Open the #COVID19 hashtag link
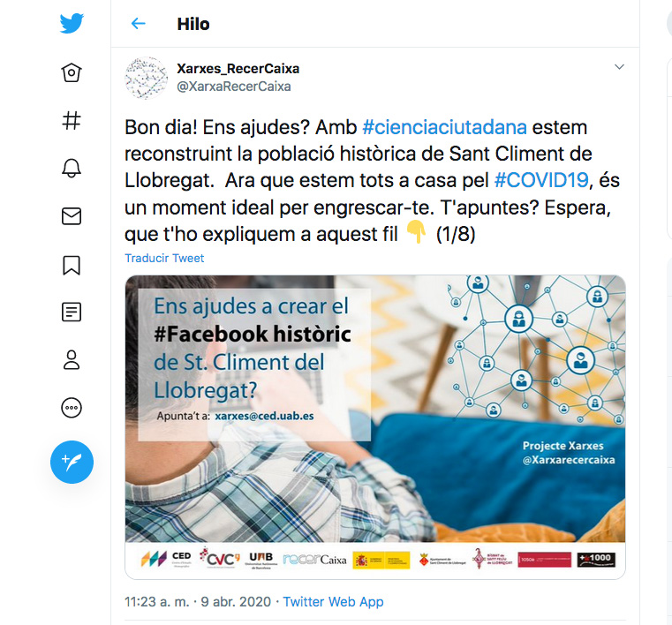This screenshot has height=625, width=672. pyautogui.click(x=540, y=180)
